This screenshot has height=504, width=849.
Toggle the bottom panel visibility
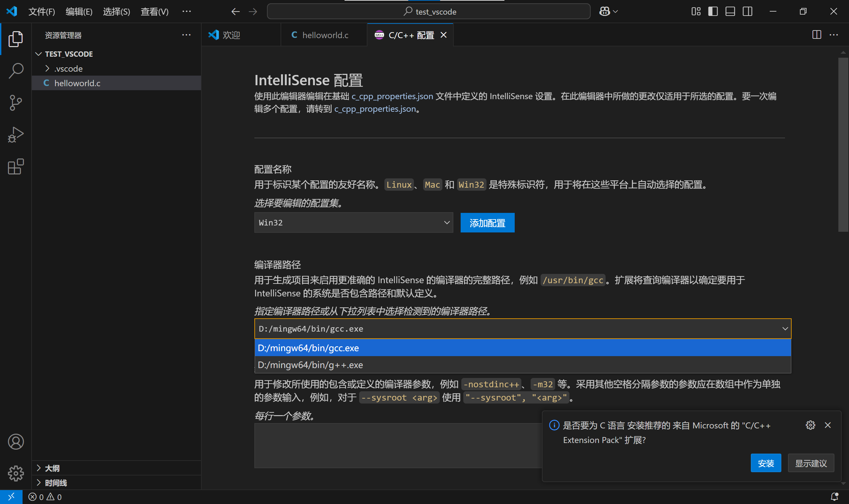[730, 11]
